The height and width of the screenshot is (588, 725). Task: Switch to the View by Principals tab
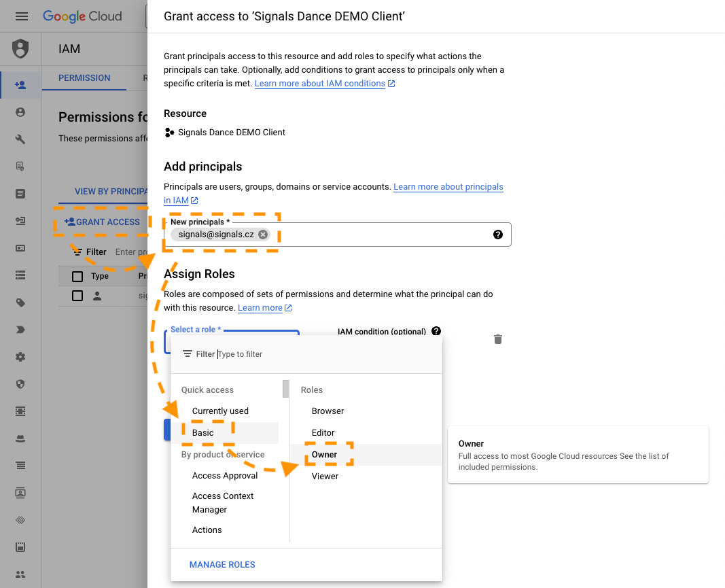tap(111, 191)
